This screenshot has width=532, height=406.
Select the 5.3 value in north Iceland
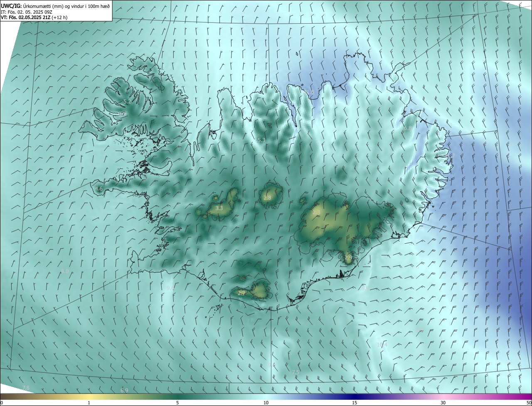261,140
